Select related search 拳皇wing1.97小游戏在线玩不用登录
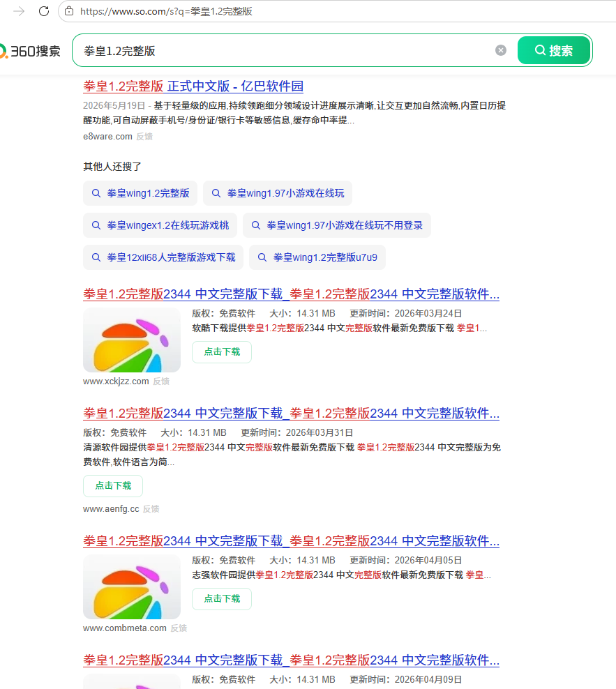 coord(337,225)
